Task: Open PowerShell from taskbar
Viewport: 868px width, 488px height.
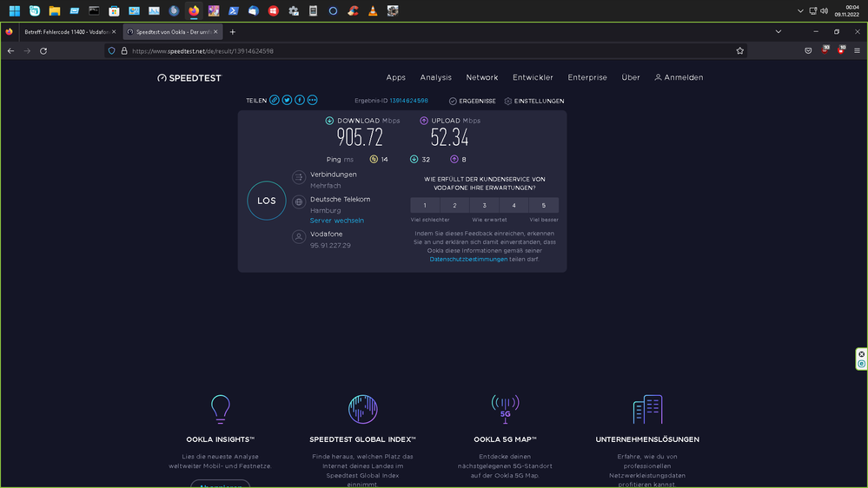Action: tap(234, 10)
